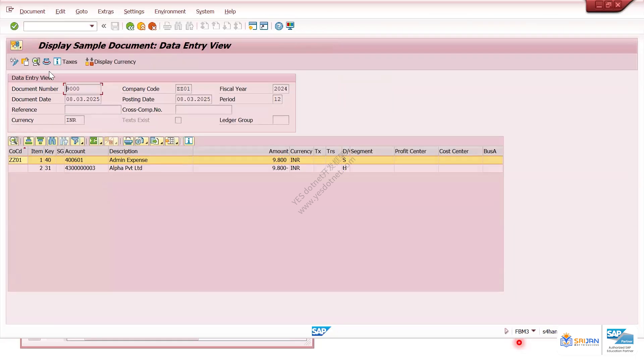
Task: Click the title bar services icon
Action: 16,45
